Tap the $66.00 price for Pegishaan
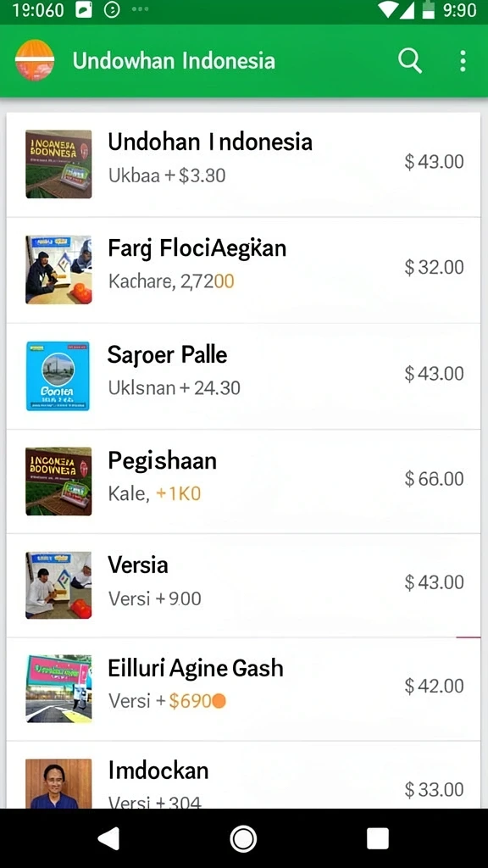 coord(435,479)
